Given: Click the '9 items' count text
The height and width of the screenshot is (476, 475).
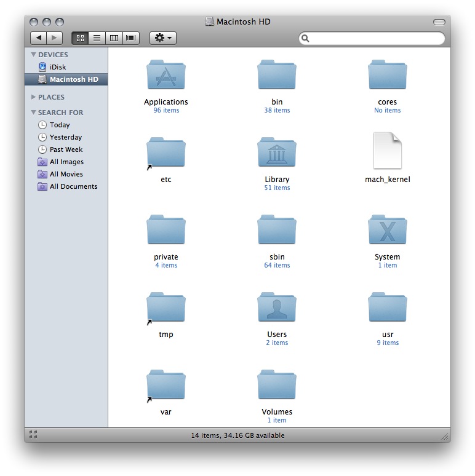Looking at the screenshot, I should (388, 343).
